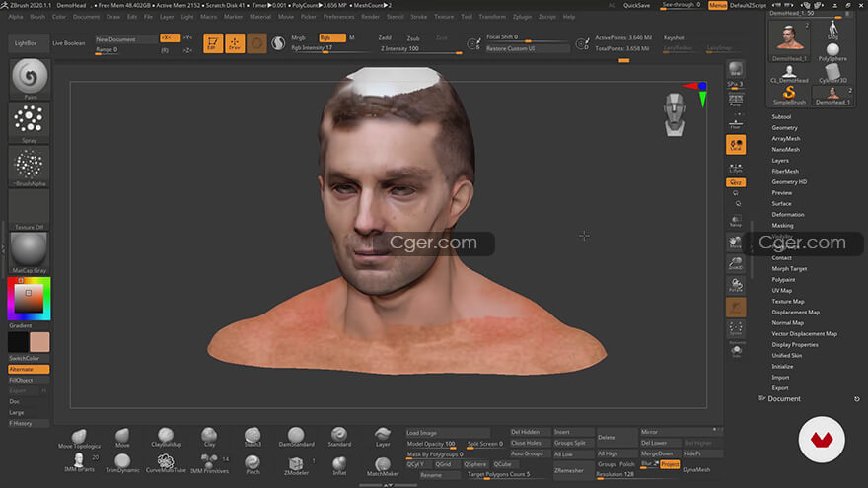Viewport: 868px width, 488px height.
Task: Toggle the >X< mirror axis button
Action: (x=170, y=37)
